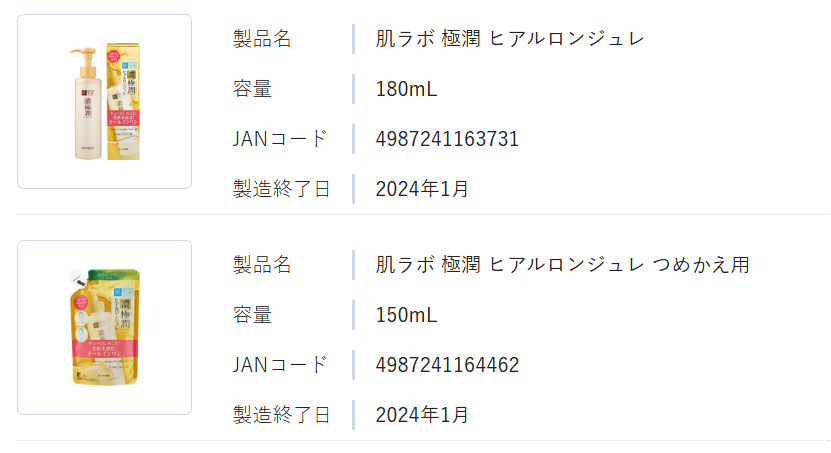Click the pump bottle product thumbnail
The image size is (831, 453).
tap(104, 101)
